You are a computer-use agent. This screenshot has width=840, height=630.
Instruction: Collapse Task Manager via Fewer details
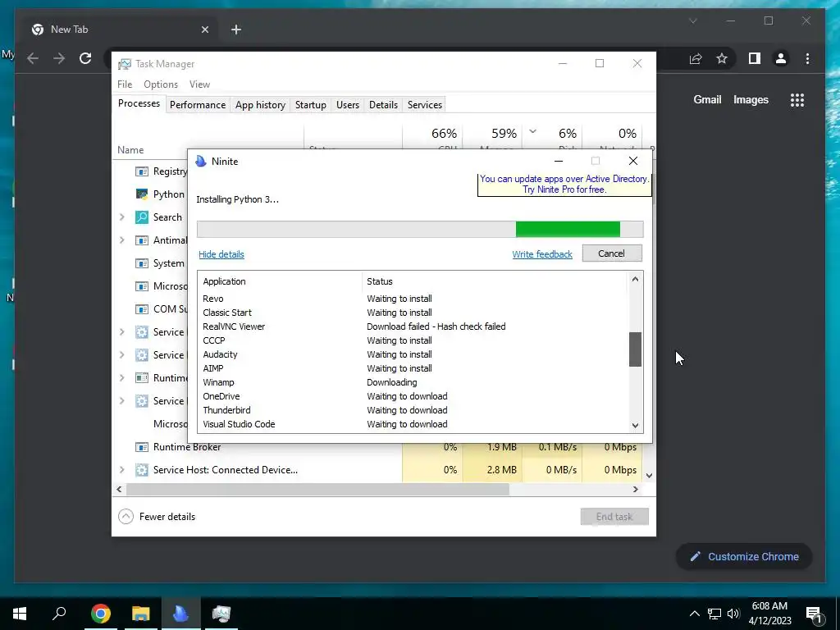(x=157, y=517)
